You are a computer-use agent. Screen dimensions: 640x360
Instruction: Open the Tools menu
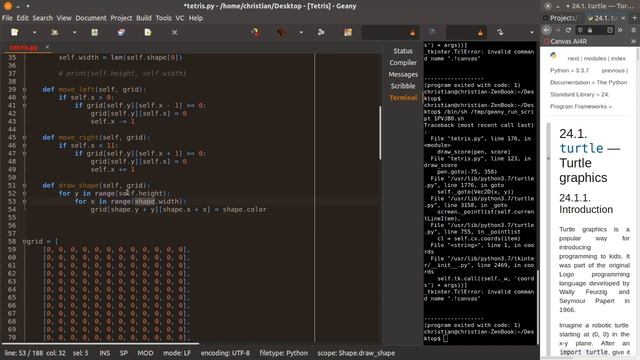(x=163, y=18)
